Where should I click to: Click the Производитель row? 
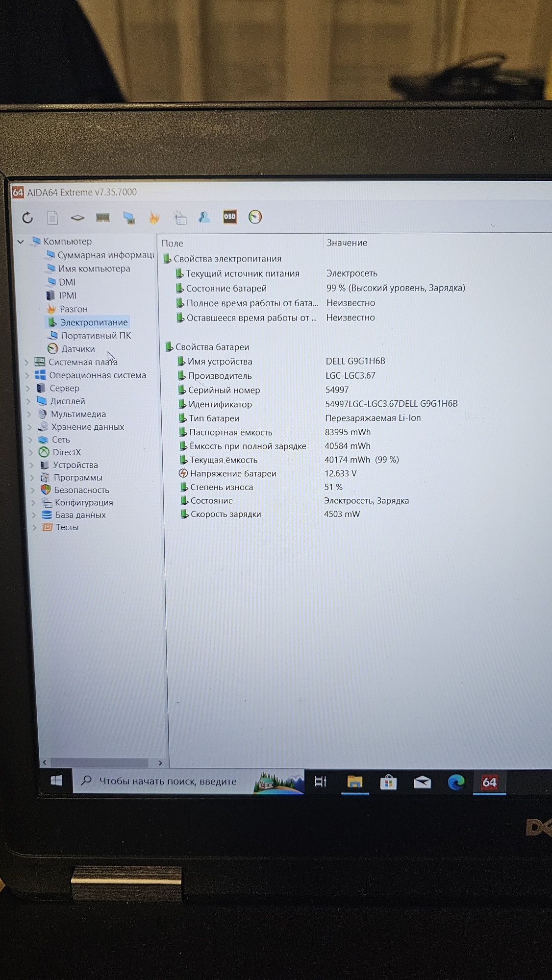point(276,376)
